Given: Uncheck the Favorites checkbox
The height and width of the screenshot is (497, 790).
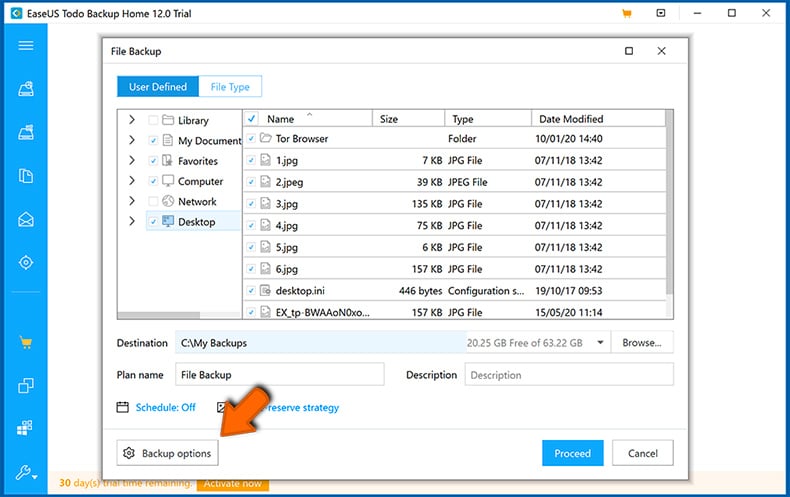Looking at the screenshot, I should pos(153,161).
